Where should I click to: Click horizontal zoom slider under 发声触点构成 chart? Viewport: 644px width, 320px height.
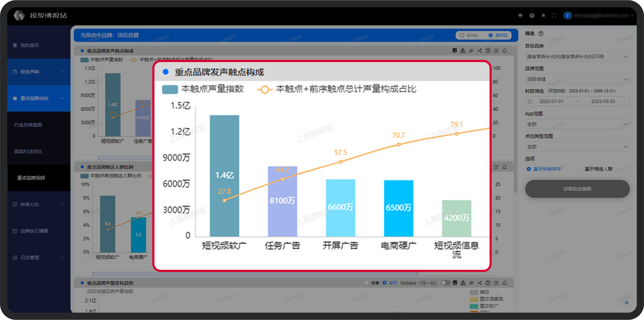(x=125, y=157)
